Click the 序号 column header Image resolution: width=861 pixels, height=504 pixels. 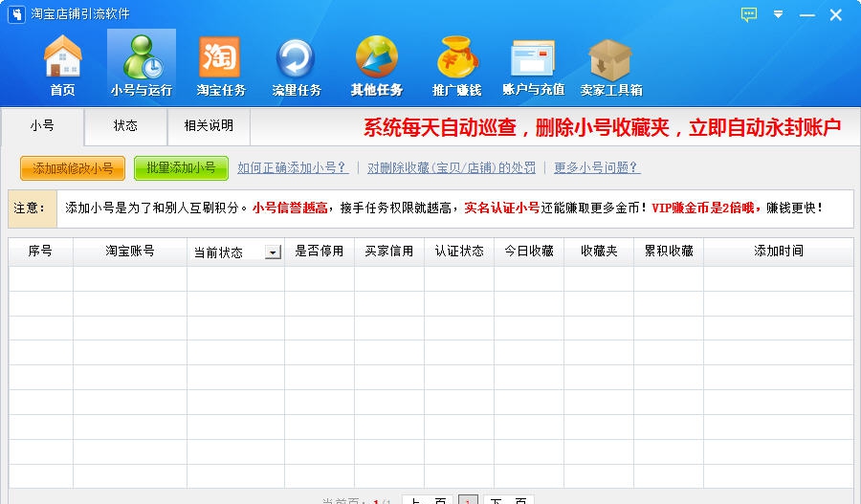tap(40, 252)
